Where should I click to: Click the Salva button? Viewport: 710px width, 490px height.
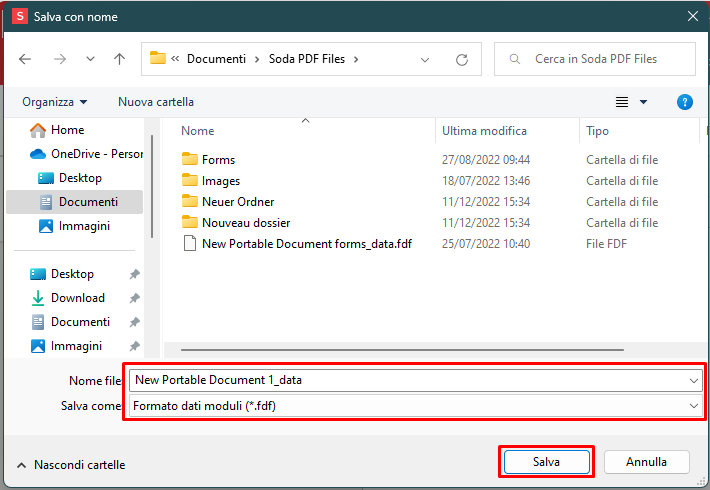pyautogui.click(x=547, y=462)
